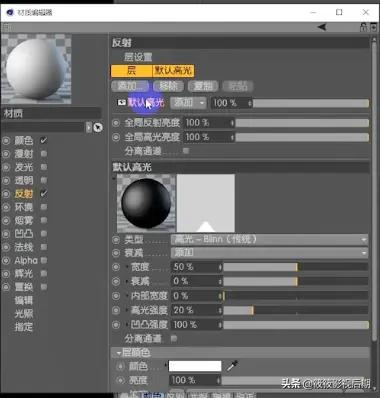
Task: Click the 复制 button
Action: 203,86
